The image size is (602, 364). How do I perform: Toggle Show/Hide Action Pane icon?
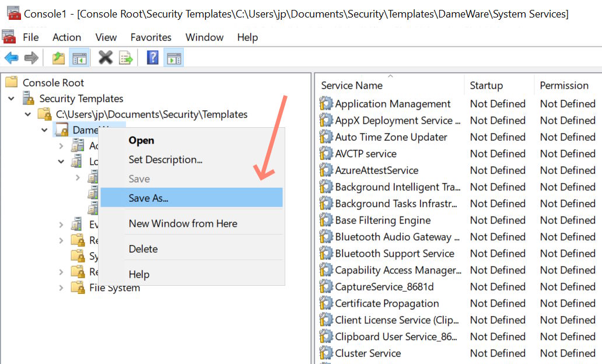(x=173, y=58)
